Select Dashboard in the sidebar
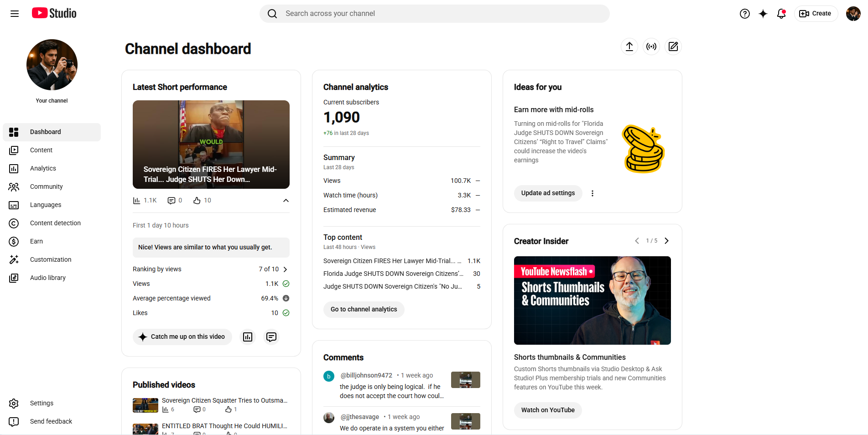This screenshot has width=868, height=435. click(x=52, y=132)
